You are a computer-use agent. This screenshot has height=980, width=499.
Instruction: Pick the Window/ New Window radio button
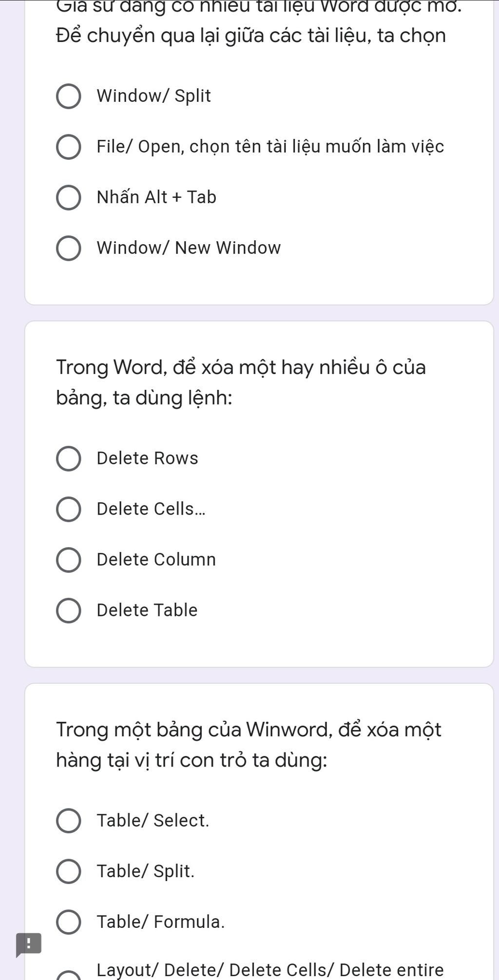pos(69,248)
